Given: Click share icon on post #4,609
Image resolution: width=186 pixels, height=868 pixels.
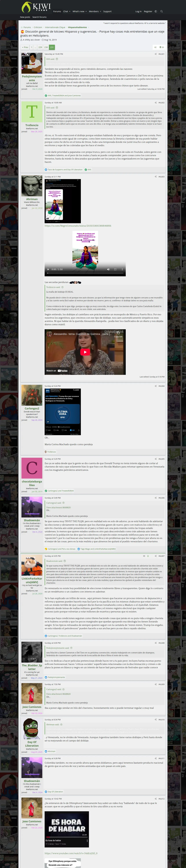Looking at the screenshot, I should coord(156,684).
